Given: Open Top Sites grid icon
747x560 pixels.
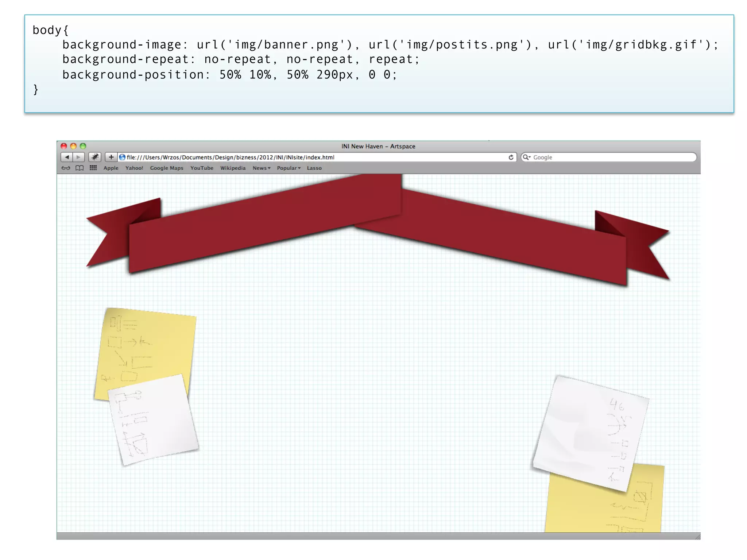Looking at the screenshot, I should [93, 168].
